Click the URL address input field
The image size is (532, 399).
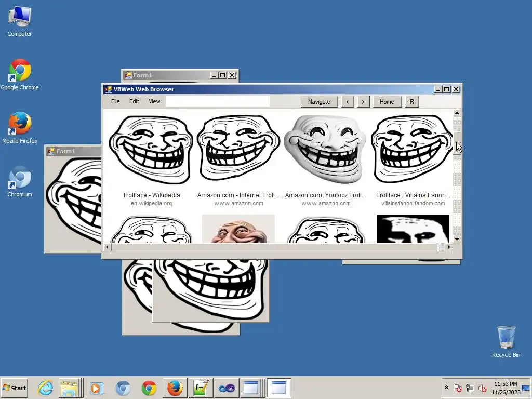point(218,101)
